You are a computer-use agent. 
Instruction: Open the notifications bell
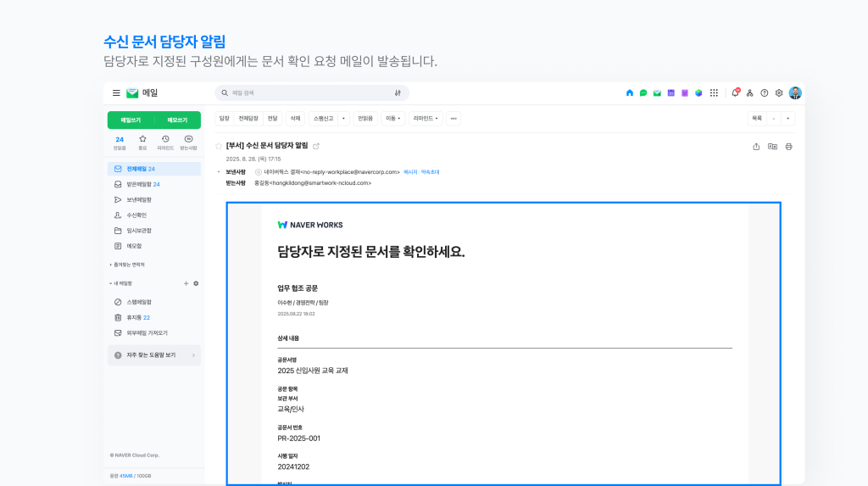(735, 92)
